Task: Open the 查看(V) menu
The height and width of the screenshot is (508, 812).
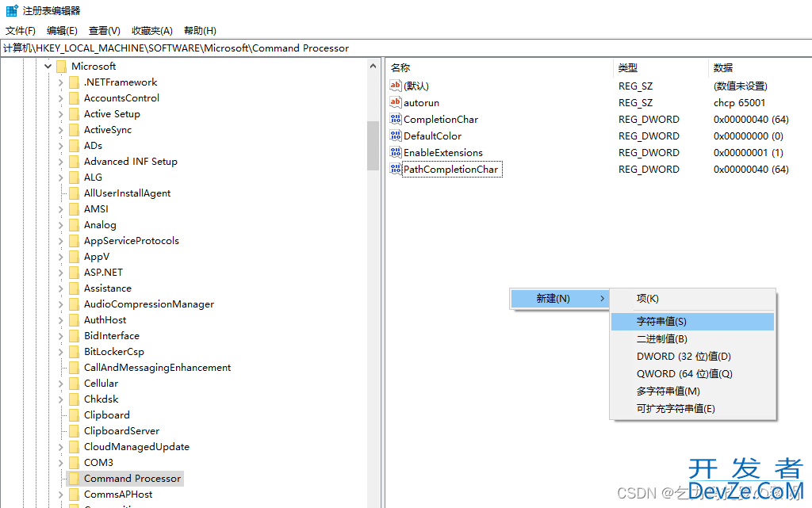Action: 105,31
